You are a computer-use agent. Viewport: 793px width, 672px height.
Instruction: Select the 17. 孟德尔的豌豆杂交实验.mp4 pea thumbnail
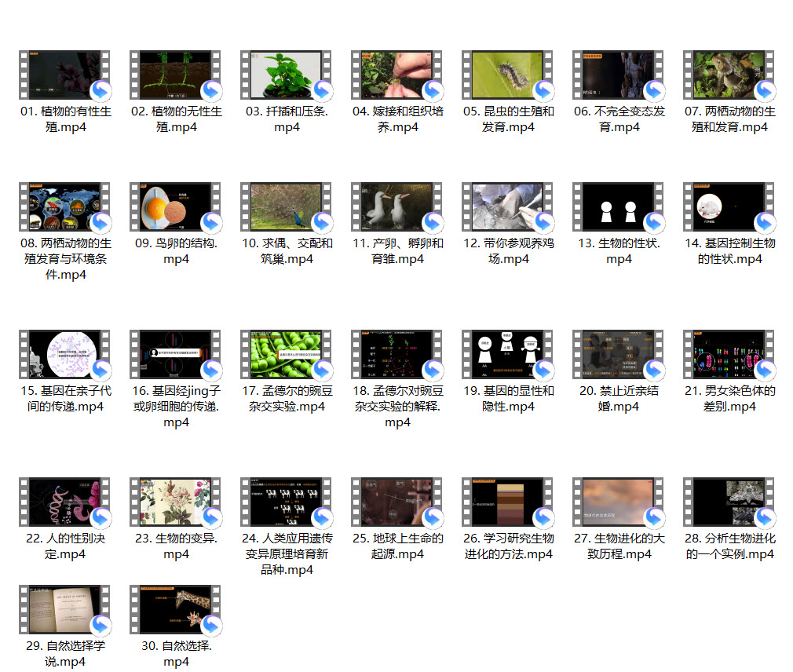pyautogui.click(x=287, y=355)
